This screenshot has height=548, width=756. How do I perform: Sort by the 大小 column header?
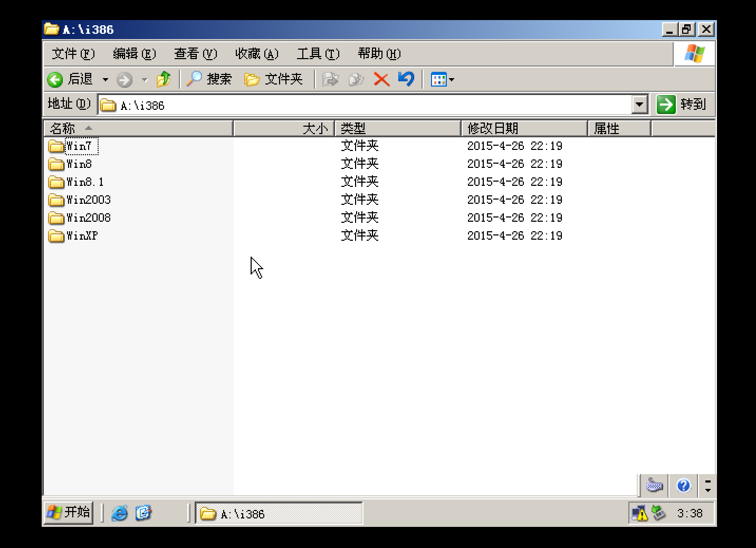point(284,128)
